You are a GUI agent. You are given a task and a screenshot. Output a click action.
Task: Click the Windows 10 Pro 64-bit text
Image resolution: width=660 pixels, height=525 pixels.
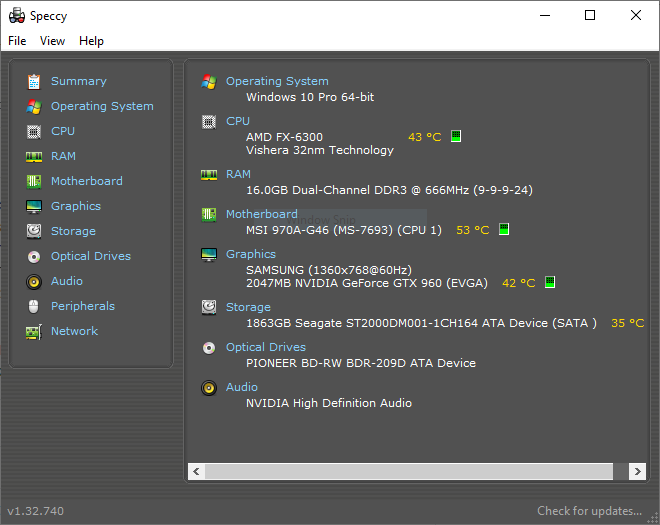tap(310, 97)
